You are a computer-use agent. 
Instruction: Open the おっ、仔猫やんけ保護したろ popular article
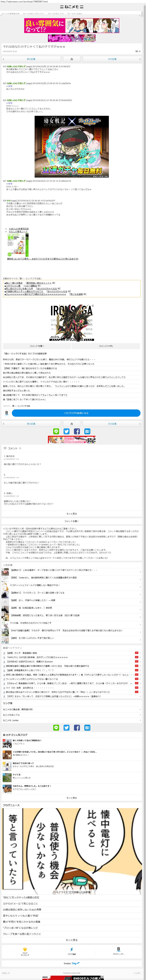(x=72, y=600)
